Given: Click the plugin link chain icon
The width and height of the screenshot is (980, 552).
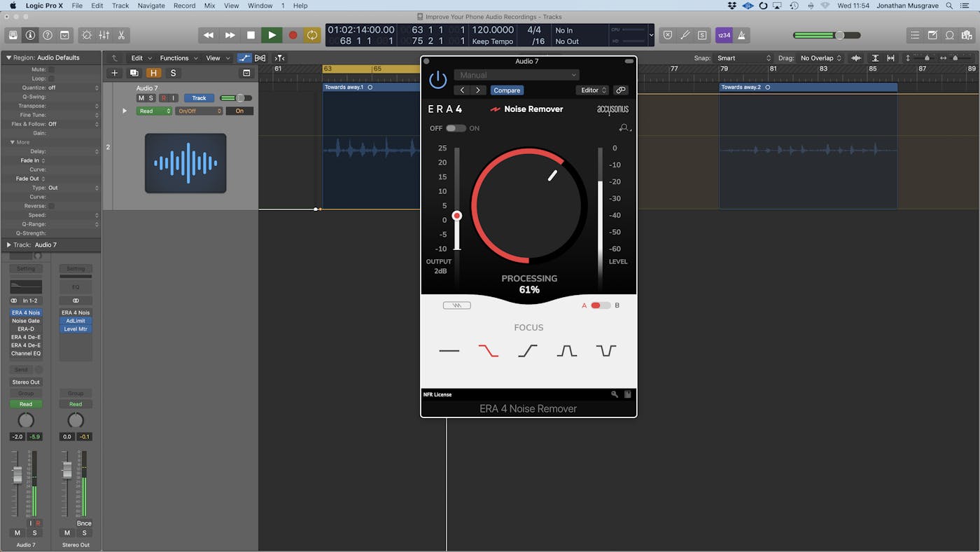Looking at the screenshot, I should (621, 90).
